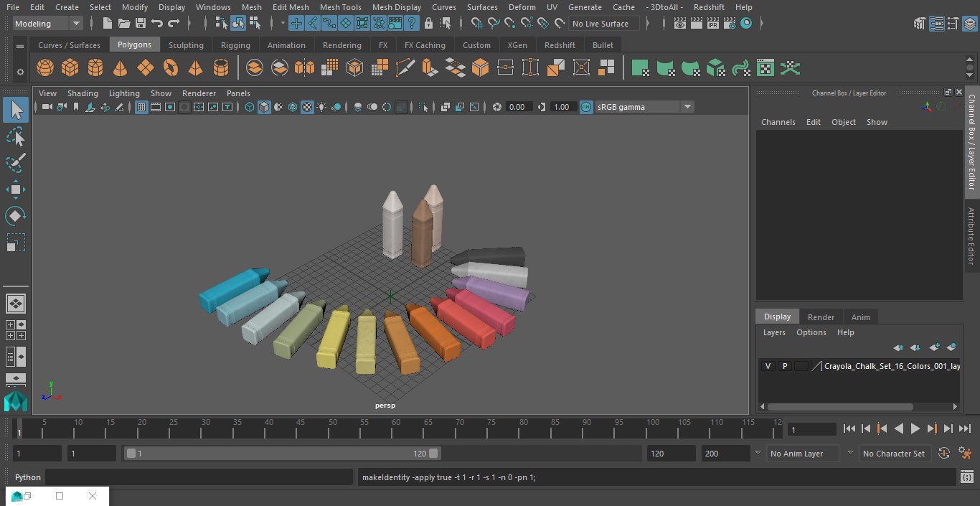Open Layers menu in layer editor
Viewport: 980px width, 506px height.
click(774, 332)
